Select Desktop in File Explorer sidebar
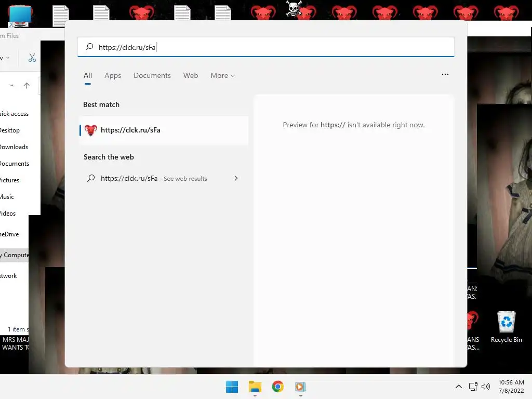Viewport: 532px width, 399px height. pos(10,130)
